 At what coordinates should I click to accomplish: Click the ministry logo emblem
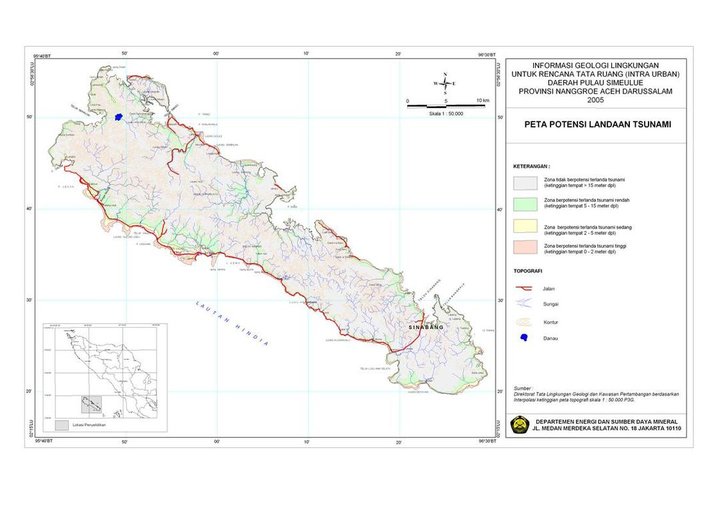(x=519, y=425)
